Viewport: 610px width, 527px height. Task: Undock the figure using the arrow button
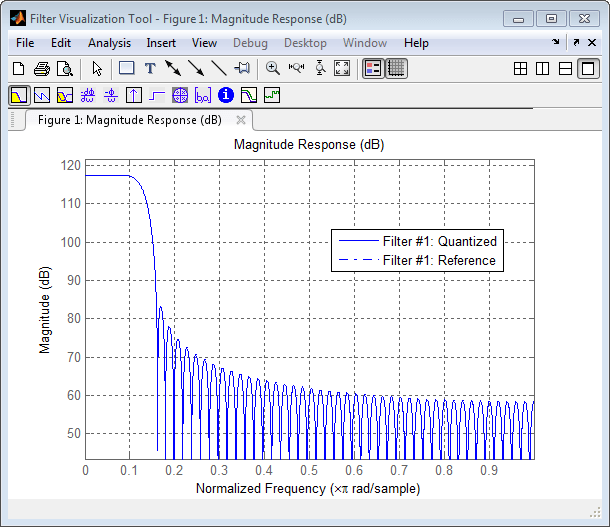tap(576, 43)
